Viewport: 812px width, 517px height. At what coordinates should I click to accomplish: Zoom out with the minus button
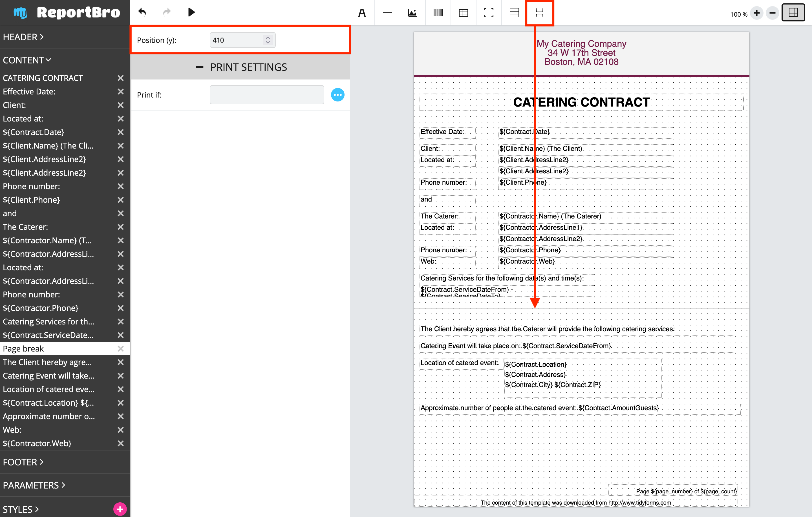[x=772, y=13]
